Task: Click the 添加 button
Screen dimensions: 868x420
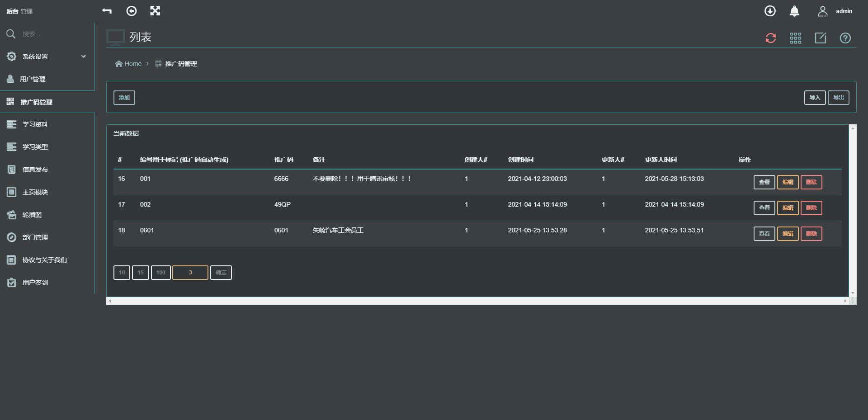Action: (124, 98)
